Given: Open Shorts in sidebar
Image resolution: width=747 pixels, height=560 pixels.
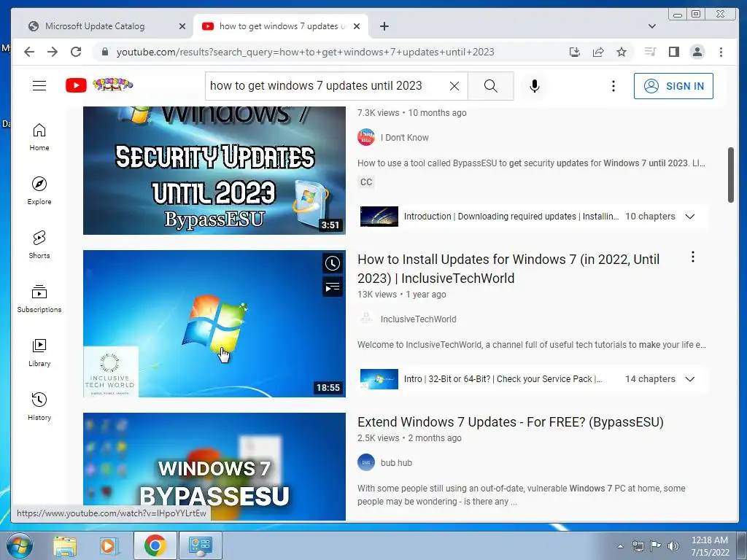Looking at the screenshot, I should 39,245.
